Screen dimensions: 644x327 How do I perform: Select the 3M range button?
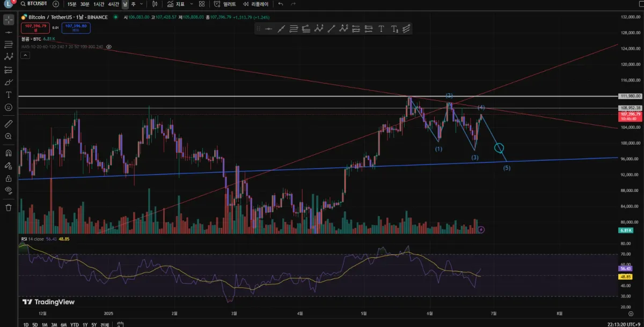54,324
